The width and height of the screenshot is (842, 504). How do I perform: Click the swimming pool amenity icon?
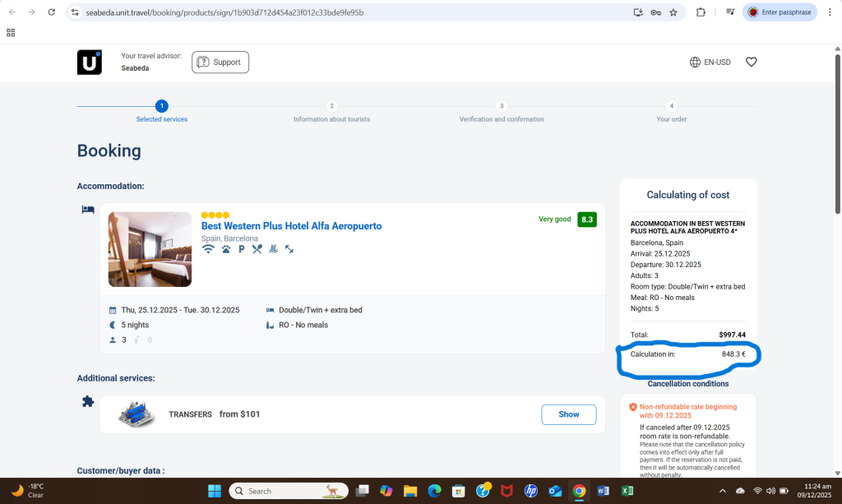[273, 249]
